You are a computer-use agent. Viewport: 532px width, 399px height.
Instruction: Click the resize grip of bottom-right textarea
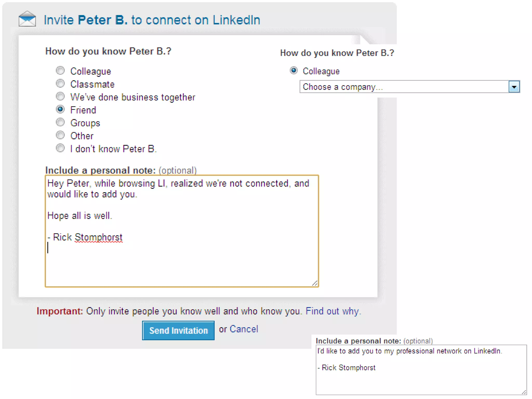pyautogui.click(x=524, y=392)
